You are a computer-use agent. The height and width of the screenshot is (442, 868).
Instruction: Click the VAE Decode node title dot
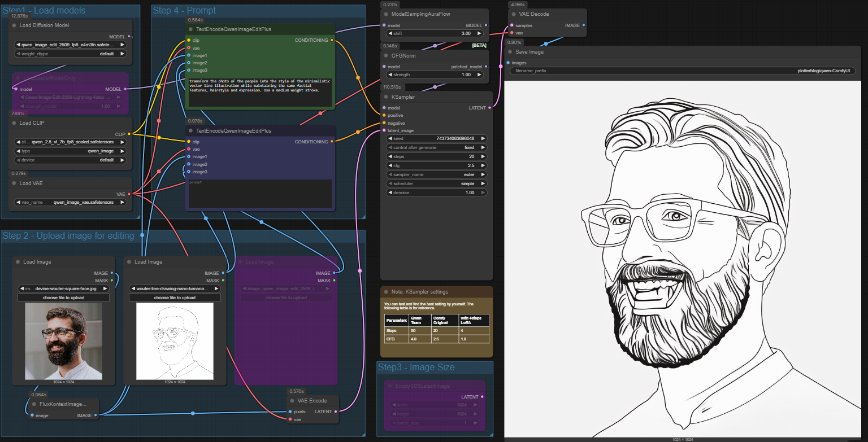(x=514, y=14)
